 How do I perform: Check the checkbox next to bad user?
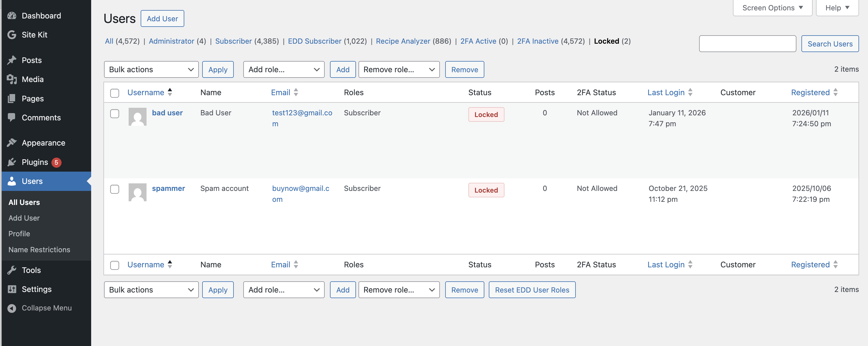coord(114,114)
